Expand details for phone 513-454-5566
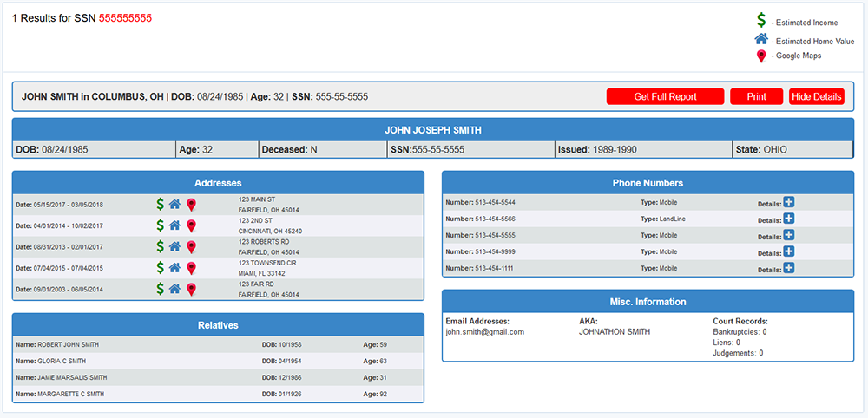Viewport: 868px width, 418px height. (789, 219)
